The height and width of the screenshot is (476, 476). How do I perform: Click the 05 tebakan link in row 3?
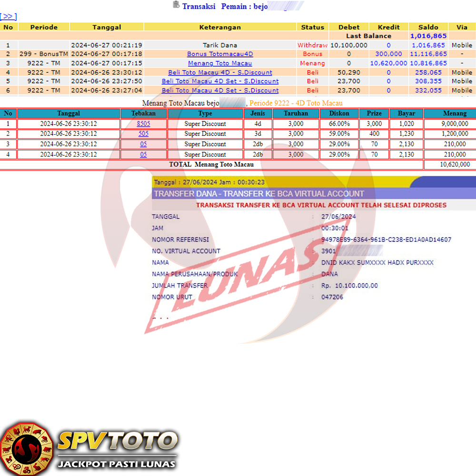pyautogui.click(x=143, y=144)
